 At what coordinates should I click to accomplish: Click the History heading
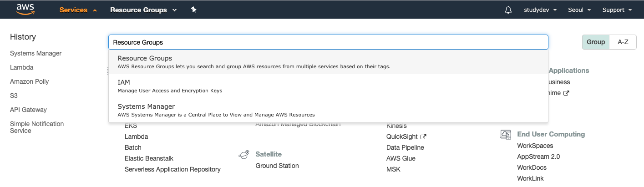point(23,37)
